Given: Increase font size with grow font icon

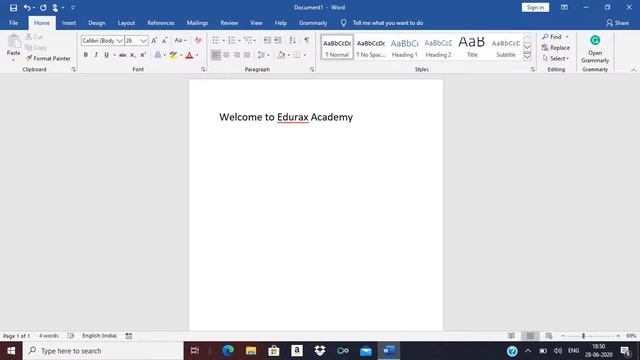Looking at the screenshot, I should [x=154, y=40].
